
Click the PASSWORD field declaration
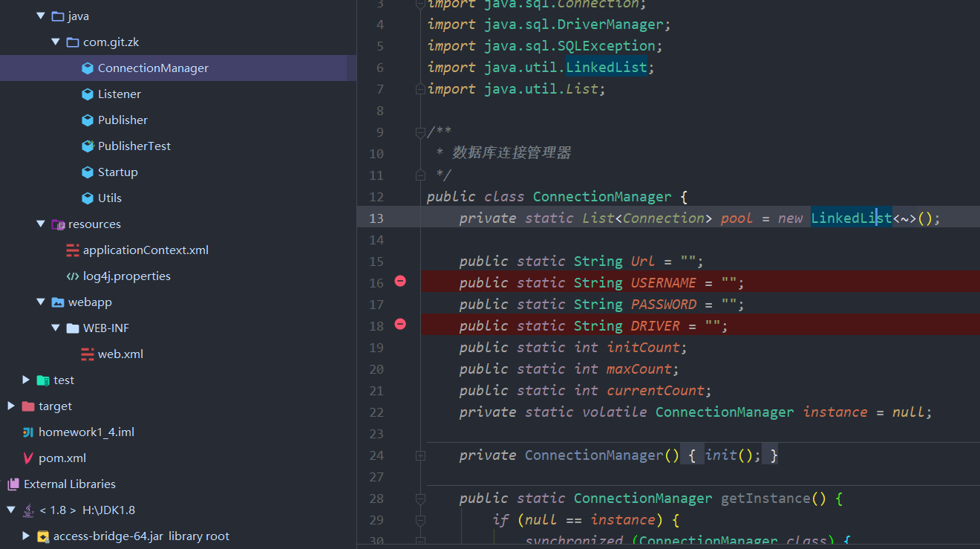point(664,304)
